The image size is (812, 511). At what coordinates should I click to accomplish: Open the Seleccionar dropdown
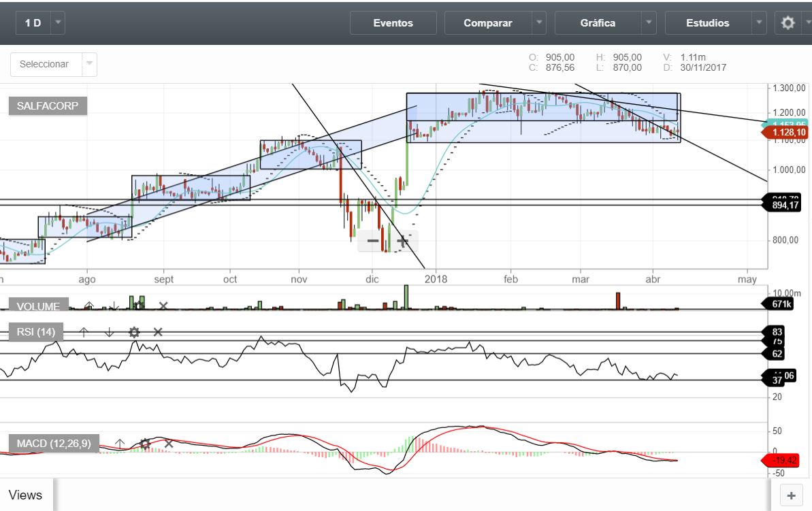(54, 64)
